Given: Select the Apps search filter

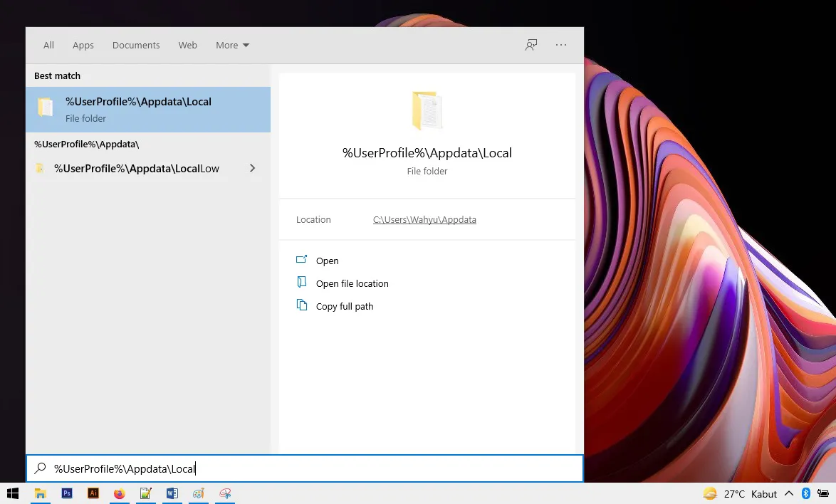Looking at the screenshot, I should 83,45.
